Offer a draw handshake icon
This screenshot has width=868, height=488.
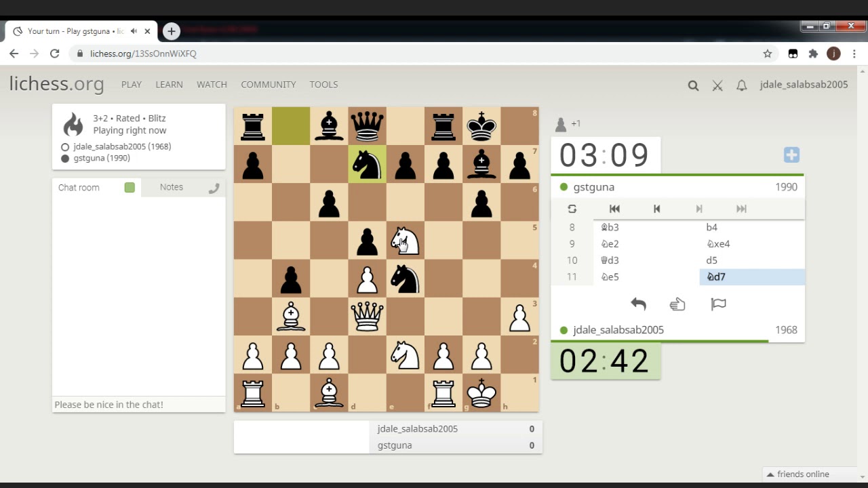[x=677, y=304]
